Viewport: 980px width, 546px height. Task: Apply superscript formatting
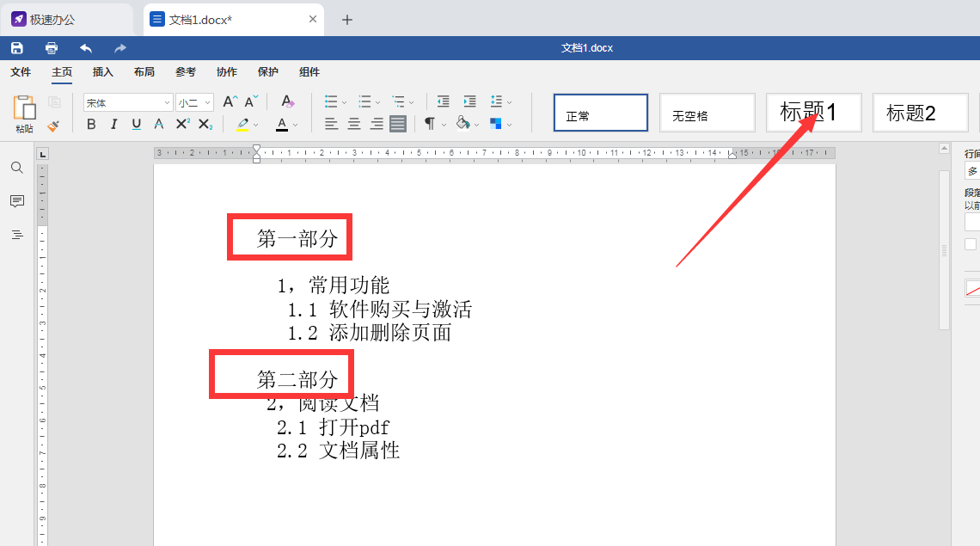(182, 124)
